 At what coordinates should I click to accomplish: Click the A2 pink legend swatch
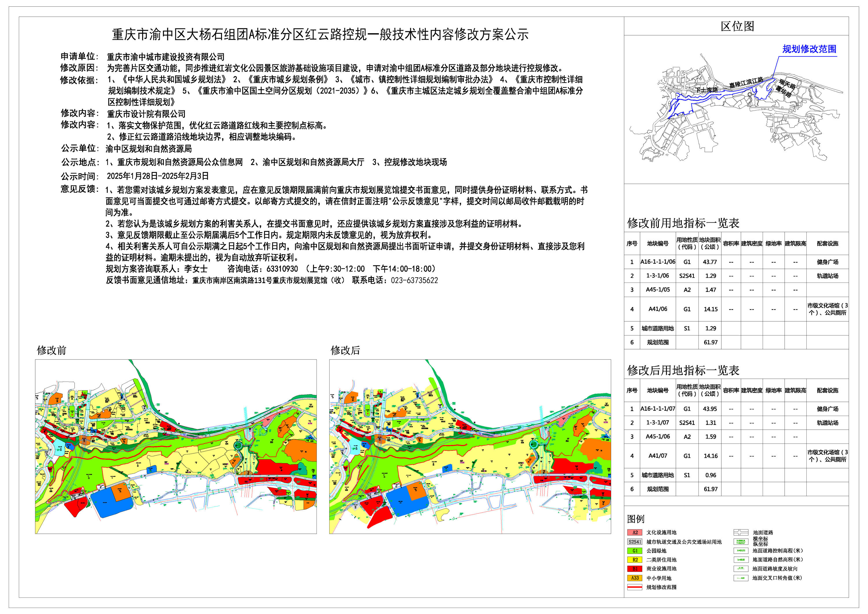coord(635,533)
